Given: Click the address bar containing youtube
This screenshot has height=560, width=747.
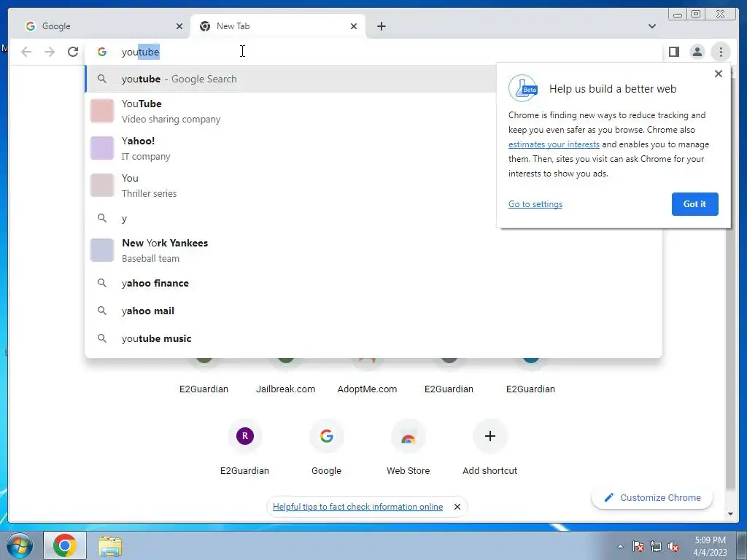Looking at the screenshot, I should [x=373, y=52].
